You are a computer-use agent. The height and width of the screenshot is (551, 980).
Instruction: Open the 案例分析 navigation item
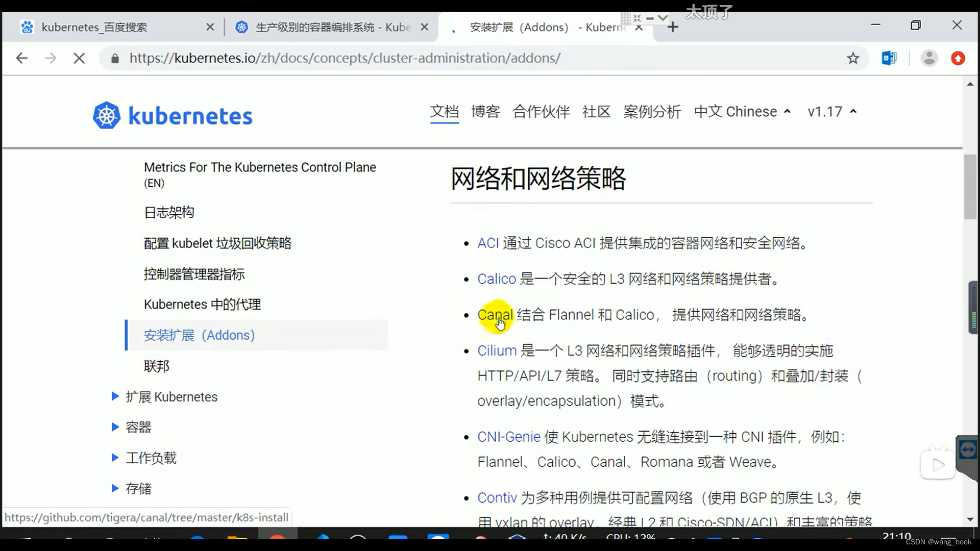pyautogui.click(x=652, y=112)
